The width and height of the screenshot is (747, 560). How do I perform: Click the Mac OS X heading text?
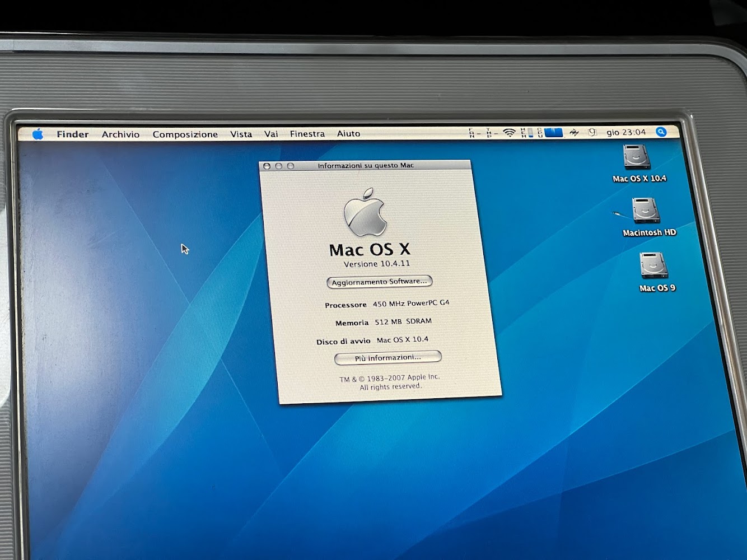(x=370, y=249)
